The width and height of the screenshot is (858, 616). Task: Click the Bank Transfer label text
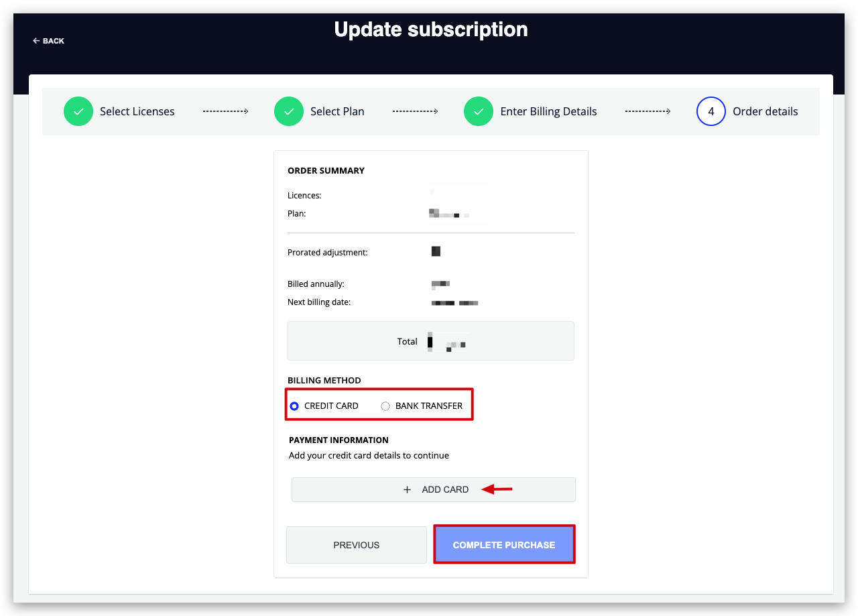tap(429, 406)
